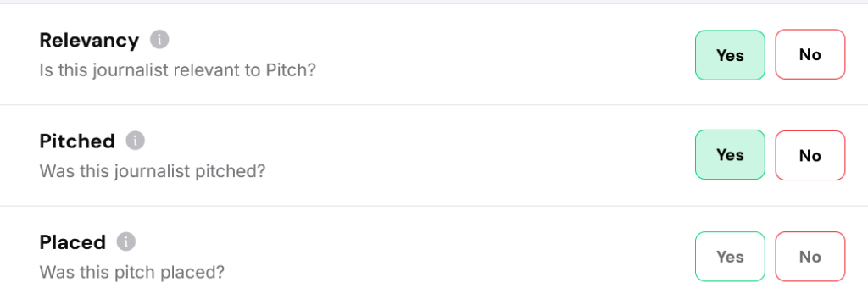Mark the pitch as placed with Yes

coord(730,257)
